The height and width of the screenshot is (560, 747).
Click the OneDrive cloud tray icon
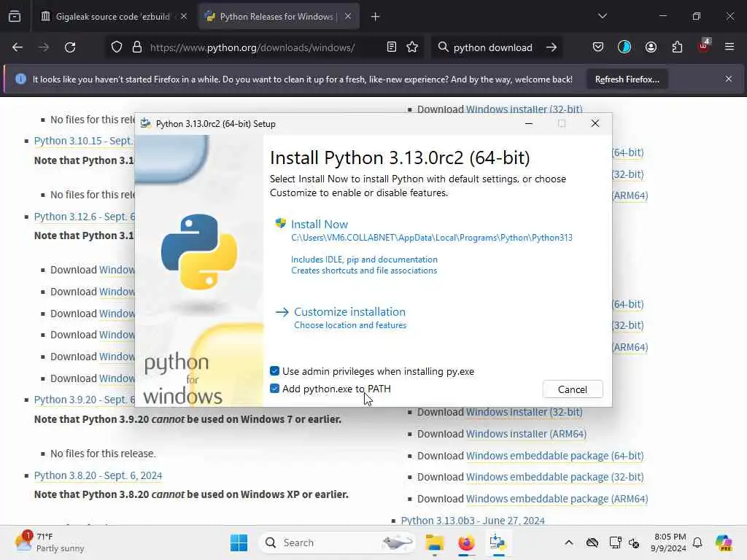point(592,542)
